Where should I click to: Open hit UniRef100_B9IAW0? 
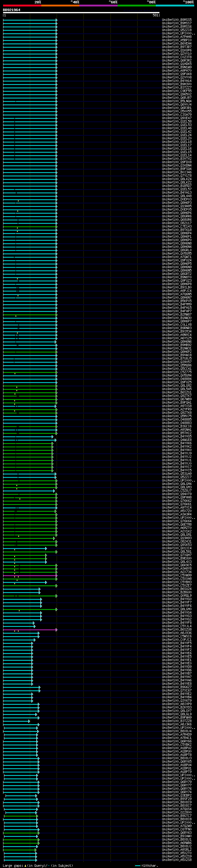point(177,836)
